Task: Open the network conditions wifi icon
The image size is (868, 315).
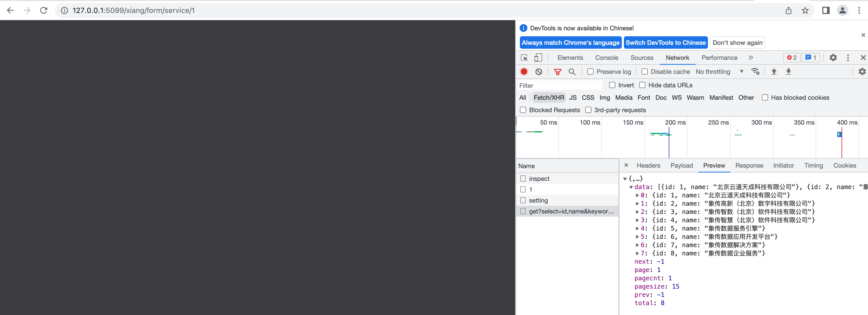Action: 755,72
